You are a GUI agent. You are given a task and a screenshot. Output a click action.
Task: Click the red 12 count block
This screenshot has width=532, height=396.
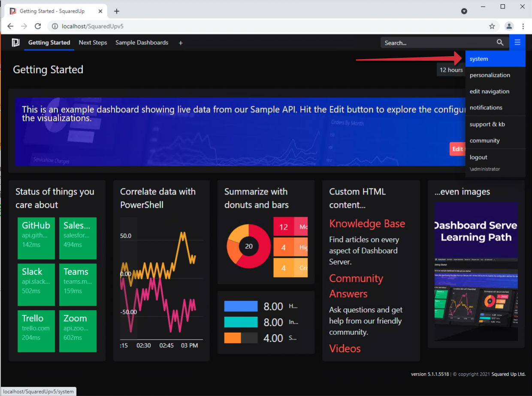[x=284, y=227]
